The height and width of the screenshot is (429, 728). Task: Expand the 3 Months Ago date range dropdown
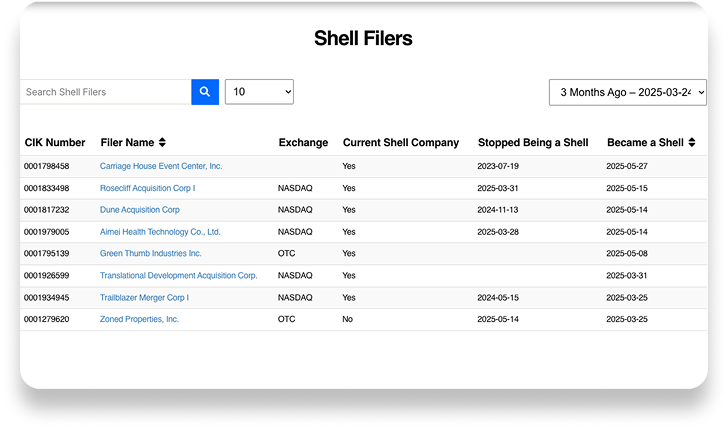pos(627,92)
